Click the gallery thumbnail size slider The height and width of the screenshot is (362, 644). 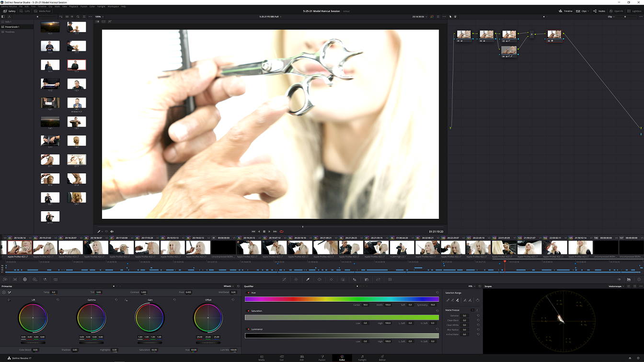coord(46,16)
